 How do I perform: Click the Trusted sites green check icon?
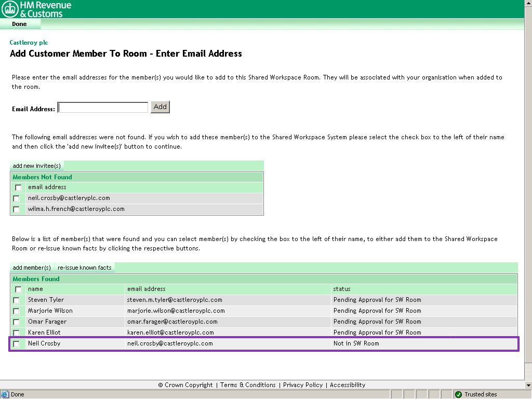click(458, 394)
